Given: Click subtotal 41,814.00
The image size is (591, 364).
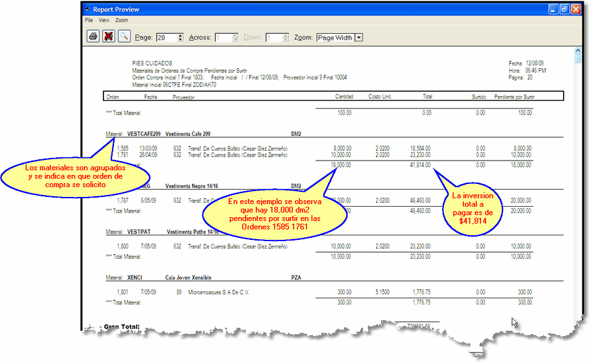Looking at the screenshot, I should coord(420,165).
